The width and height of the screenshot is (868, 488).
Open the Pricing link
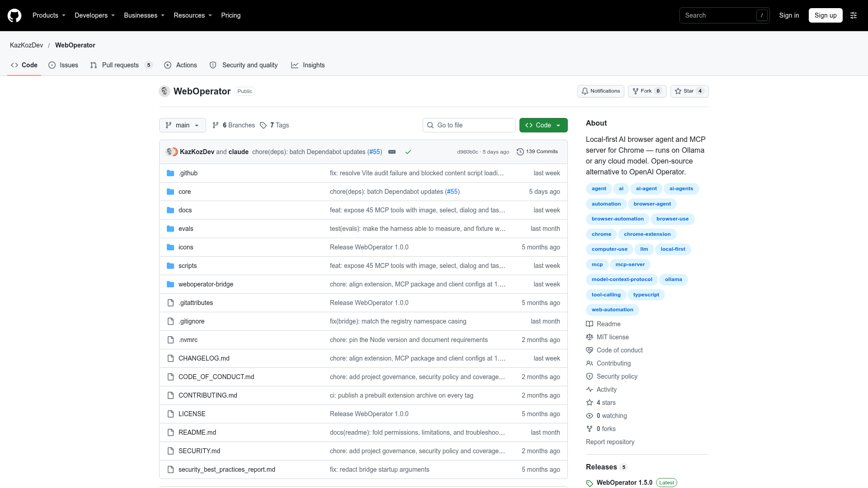pos(231,15)
